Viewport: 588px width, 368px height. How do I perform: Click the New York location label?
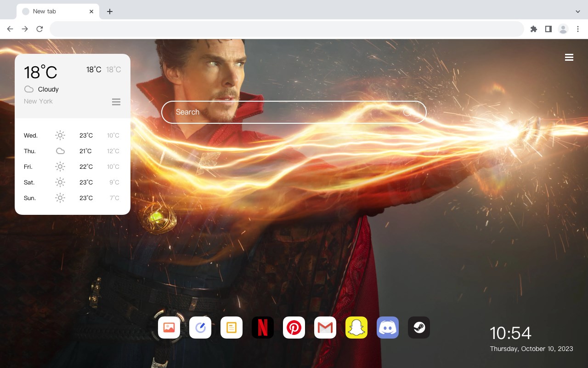pos(38,101)
